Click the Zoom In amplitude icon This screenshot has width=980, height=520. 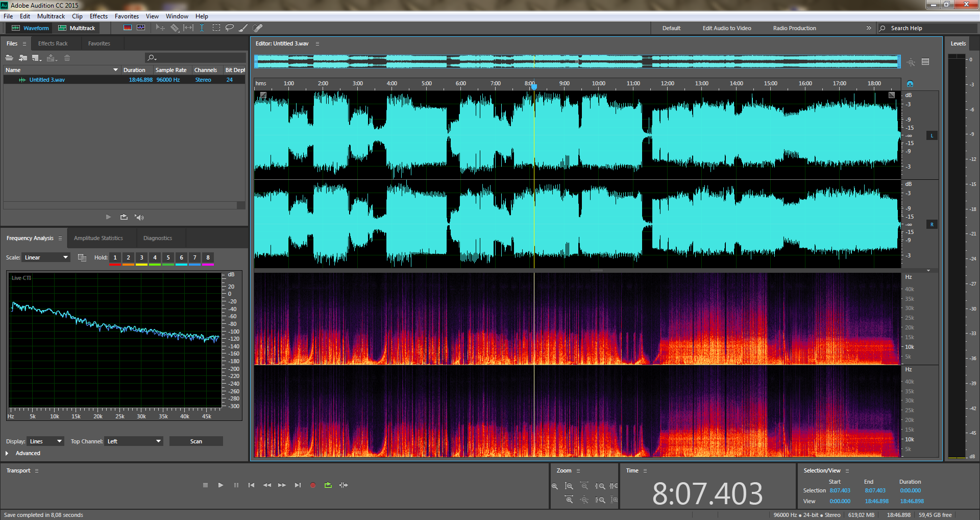pos(555,486)
